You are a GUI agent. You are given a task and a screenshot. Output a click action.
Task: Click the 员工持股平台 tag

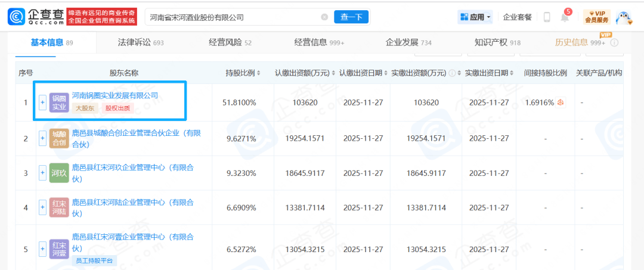(x=94, y=260)
